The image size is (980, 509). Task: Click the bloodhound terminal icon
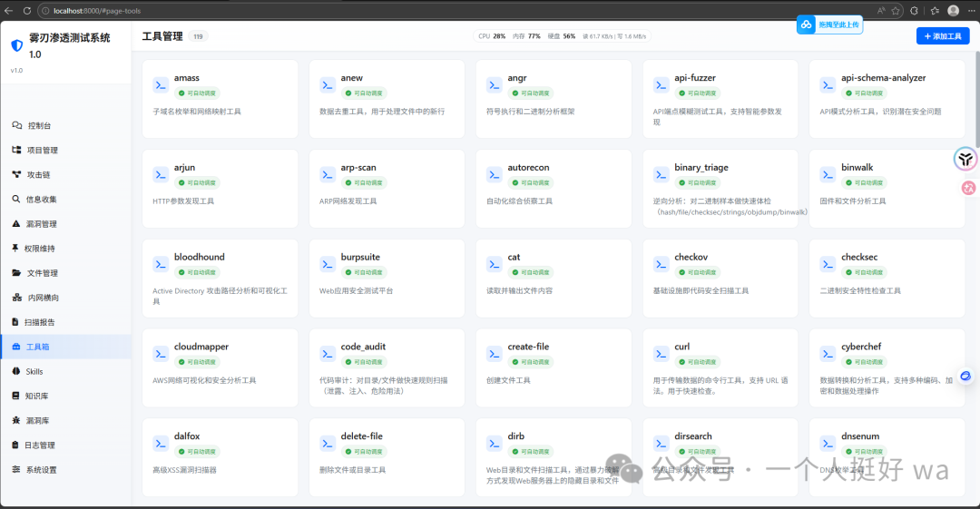(x=161, y=264)
